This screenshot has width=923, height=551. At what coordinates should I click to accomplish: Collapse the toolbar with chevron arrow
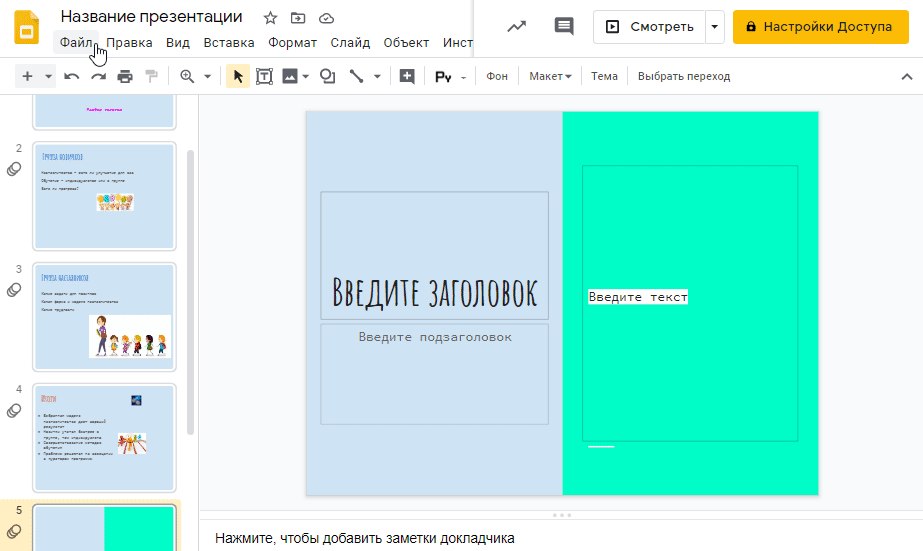(x=907, y=77)
